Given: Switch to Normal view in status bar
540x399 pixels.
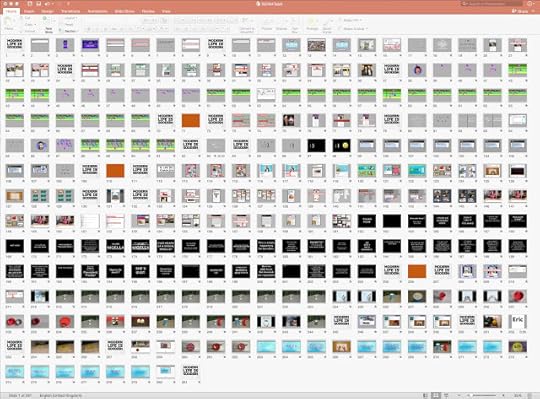Looking at the screenshot, I should [426, 395].
